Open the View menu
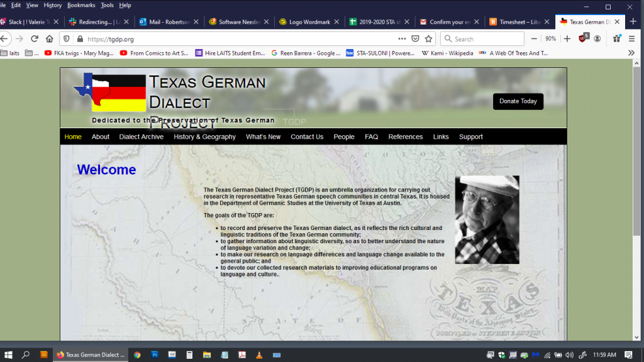Image resolution: width=644 pixels, height=362 pixels. tap(32, 5)
